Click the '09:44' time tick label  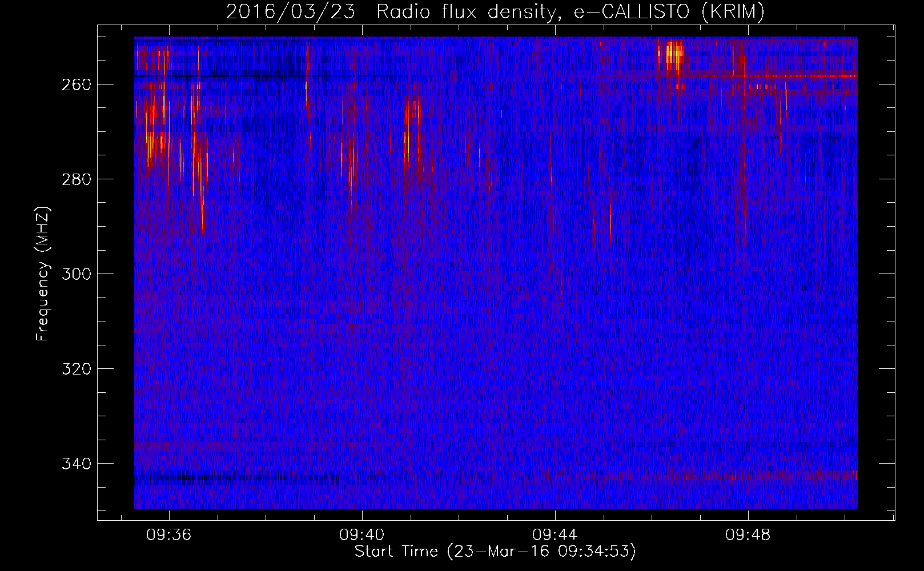pos(555,535)
